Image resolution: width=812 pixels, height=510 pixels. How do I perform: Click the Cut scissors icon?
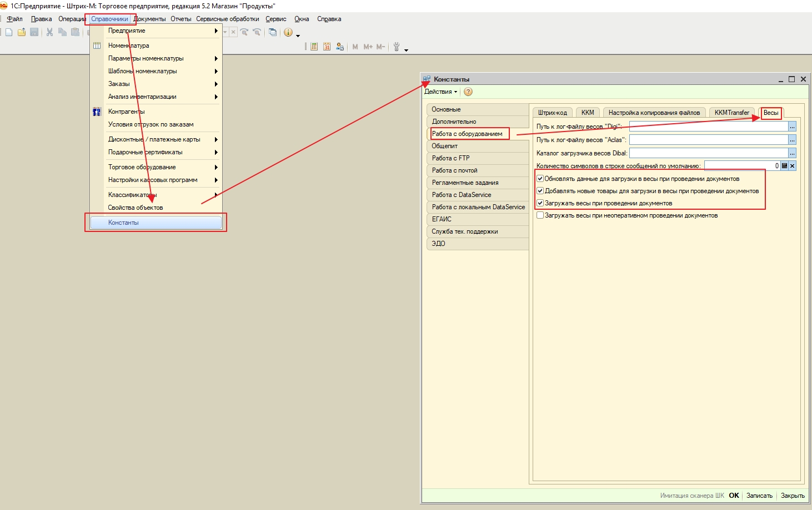[49, 32]
